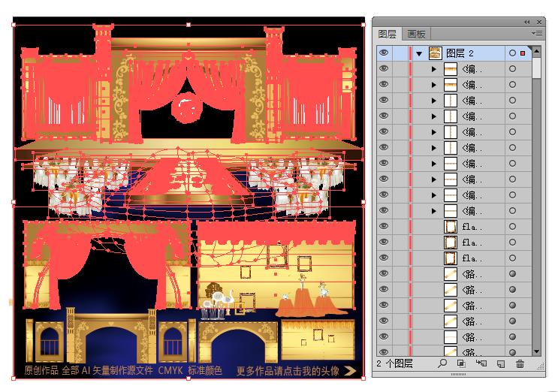Image resolution: width=558 pixels, height=392 pixels.
Task: Toggle eye icon of third fla.. row
Action: tap(384, 258)
